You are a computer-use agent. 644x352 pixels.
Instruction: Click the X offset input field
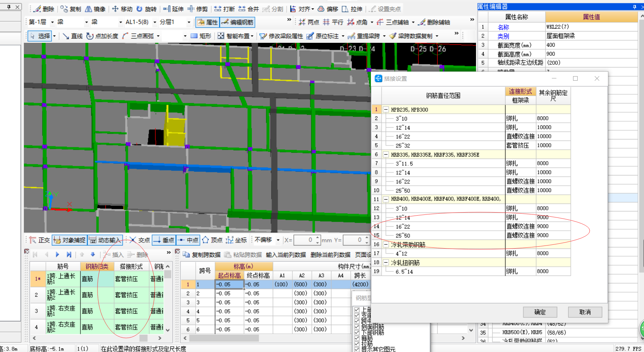[x=305, y=240]
